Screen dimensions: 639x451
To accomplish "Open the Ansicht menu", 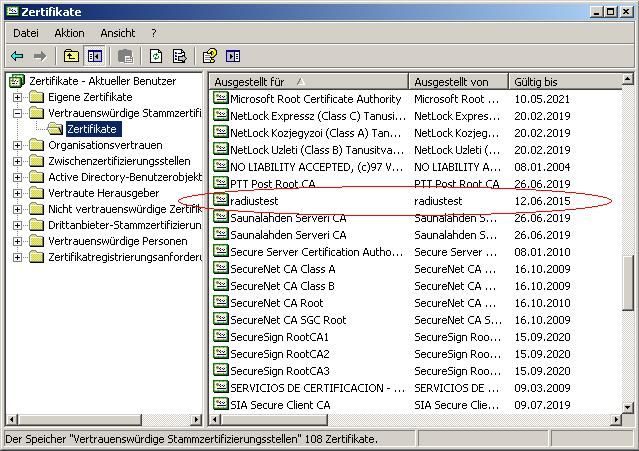I will click(117, 33).
